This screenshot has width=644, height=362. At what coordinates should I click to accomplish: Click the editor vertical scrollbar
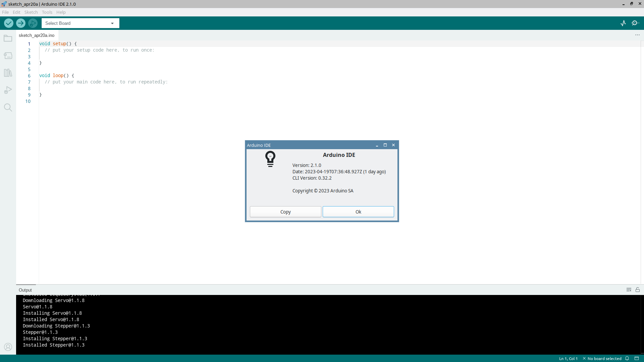[642, 162]
